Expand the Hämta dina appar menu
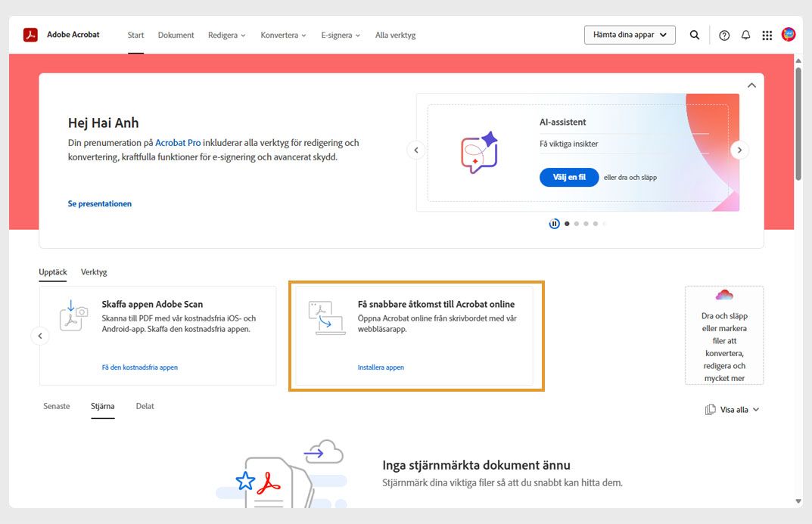 click(629, 34)
